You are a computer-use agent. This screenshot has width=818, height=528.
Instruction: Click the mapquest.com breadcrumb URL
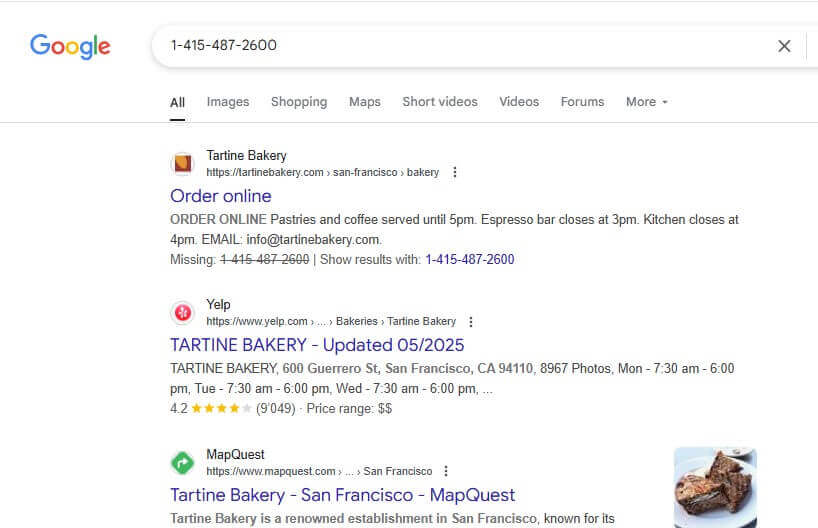pos(319,471)
